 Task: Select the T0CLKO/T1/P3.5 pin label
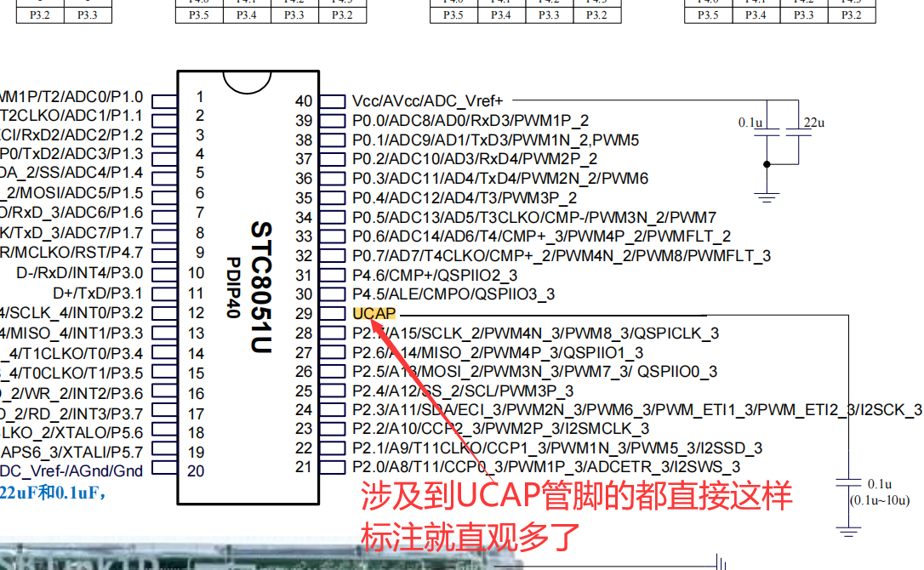pos(71,373)
